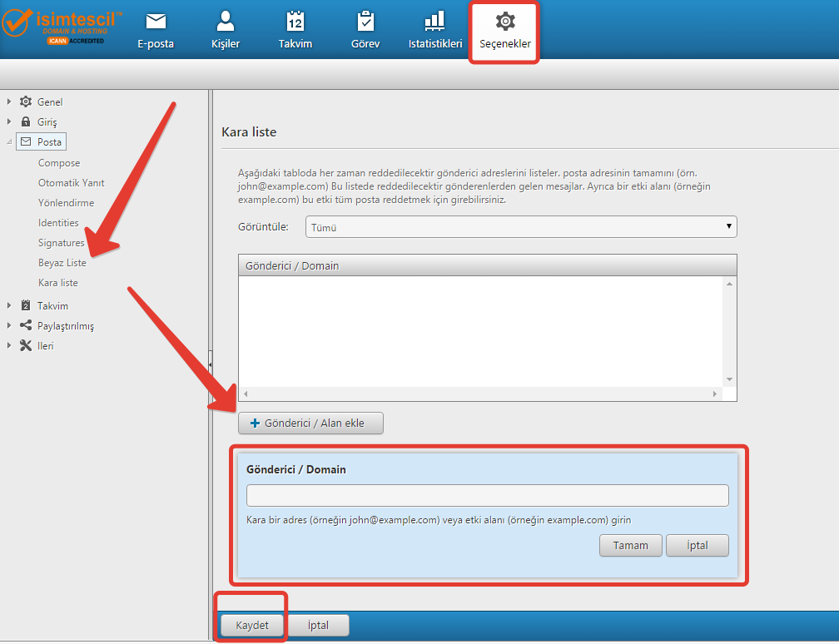Image resolution: width=839 pixels, height=644 pixels.
Task: Open the E-posta envelope icon
Action: pyautogui.click(x=156, y=22)
